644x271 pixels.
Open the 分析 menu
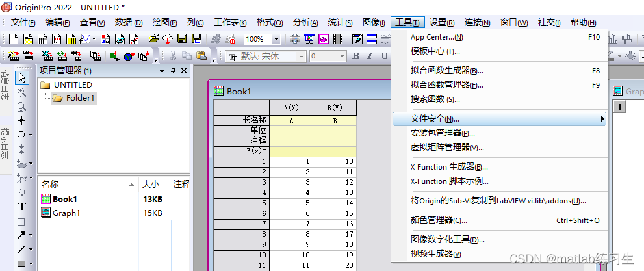[305, 23]
